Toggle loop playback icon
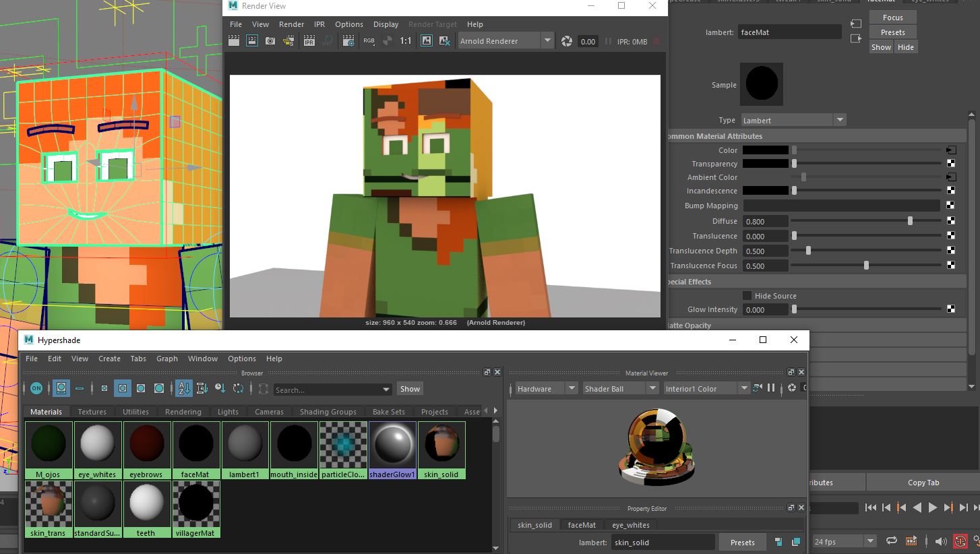Screen dimensions: 980x554 pos(892,541)
